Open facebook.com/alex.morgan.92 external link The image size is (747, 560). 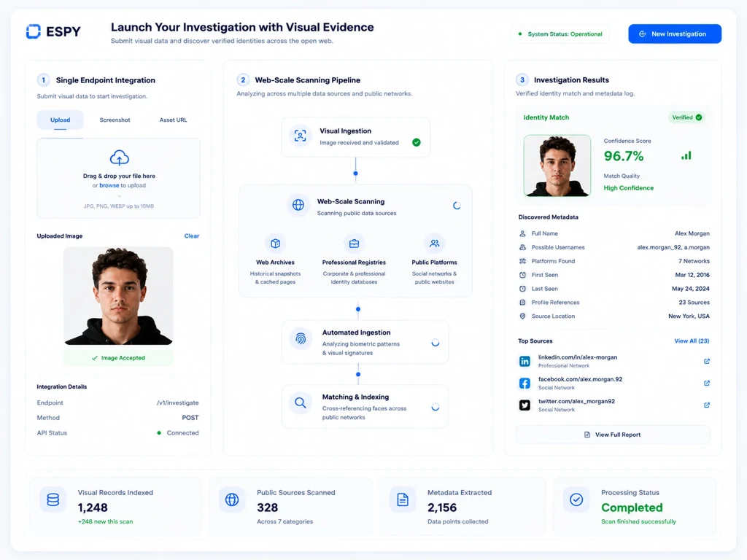707,383
